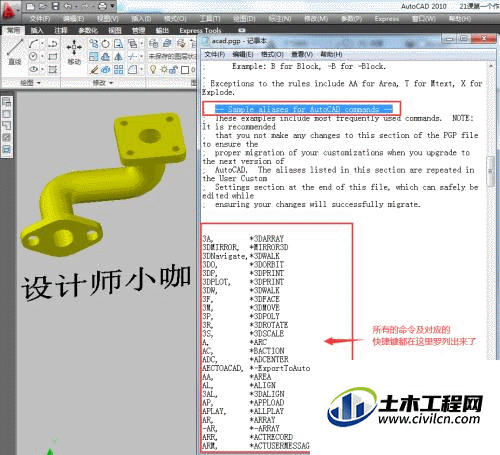This screenshot has width=500, height=455.
Task: Click the top icon in left vertical toolbar
Action: (x=7, y=102)
